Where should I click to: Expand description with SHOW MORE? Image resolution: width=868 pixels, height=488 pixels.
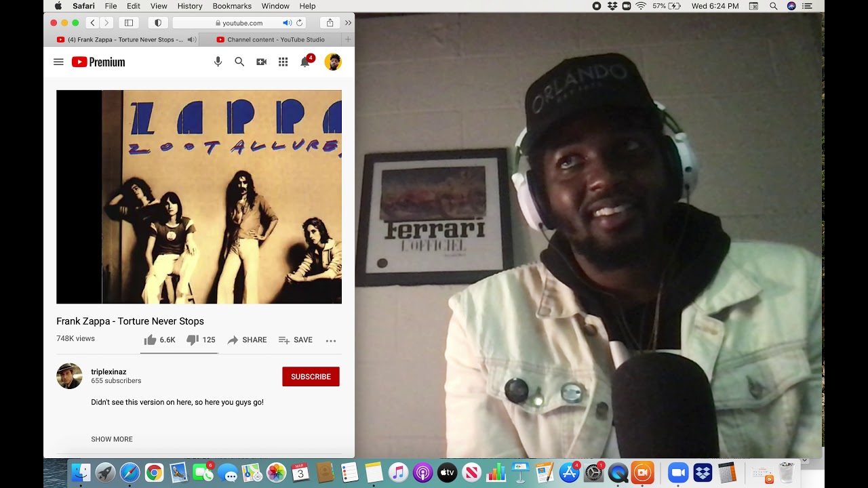[x=112, y=439]
